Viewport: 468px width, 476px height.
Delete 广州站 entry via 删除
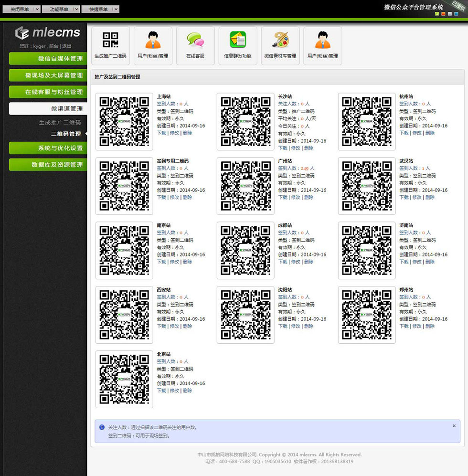[x=309, y=197]
